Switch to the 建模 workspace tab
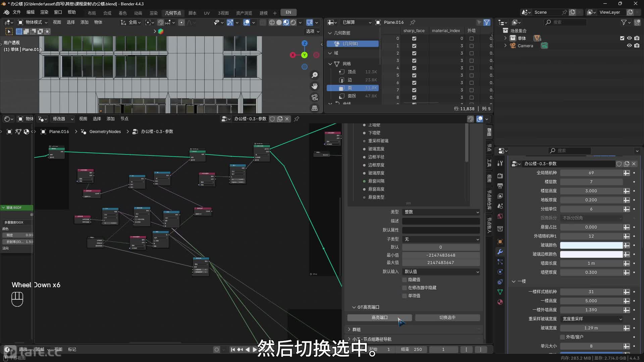The height and width of the screenshot is (362, 644). [264, 13]
